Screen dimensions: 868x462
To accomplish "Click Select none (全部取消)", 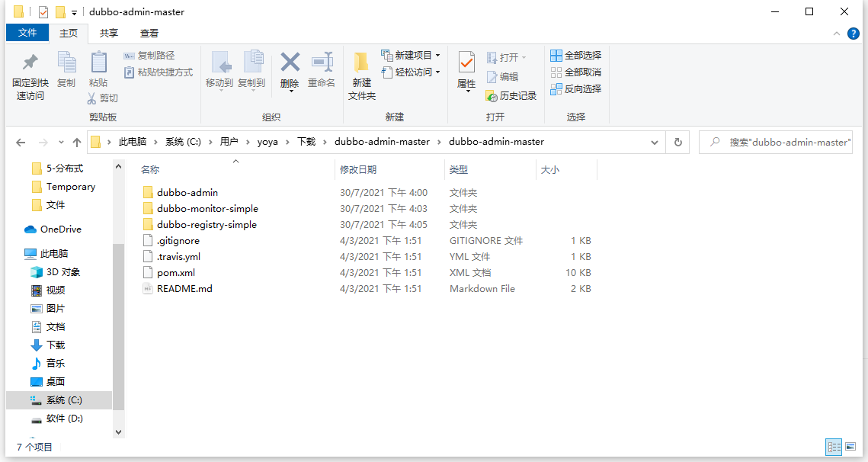I will click(x=575, y=72).
